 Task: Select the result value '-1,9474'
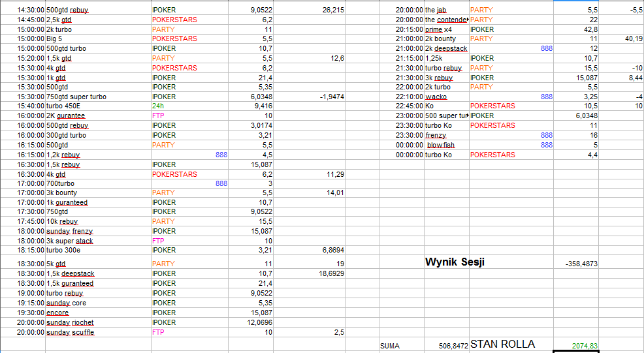tap(310, 97)
